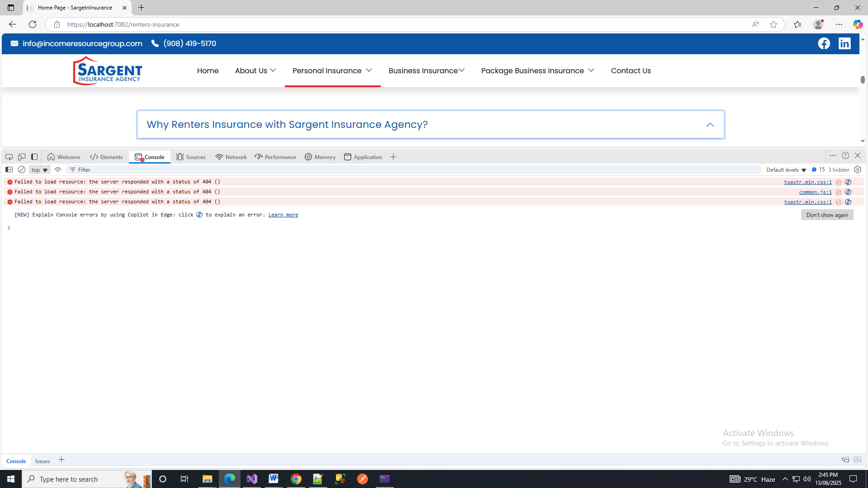Toggle live expression eye icon
868x488 pixels.
(x=58, y=169)
